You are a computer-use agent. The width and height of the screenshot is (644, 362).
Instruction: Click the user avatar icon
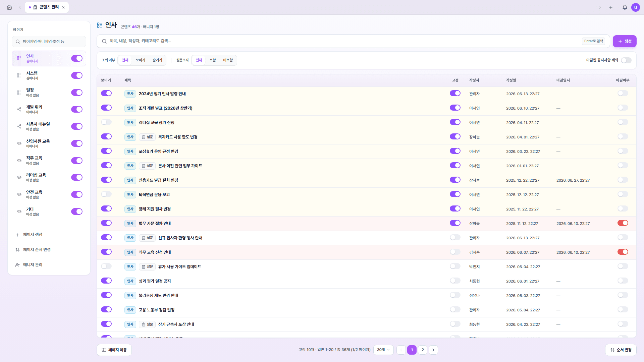(x=635, y=7)
